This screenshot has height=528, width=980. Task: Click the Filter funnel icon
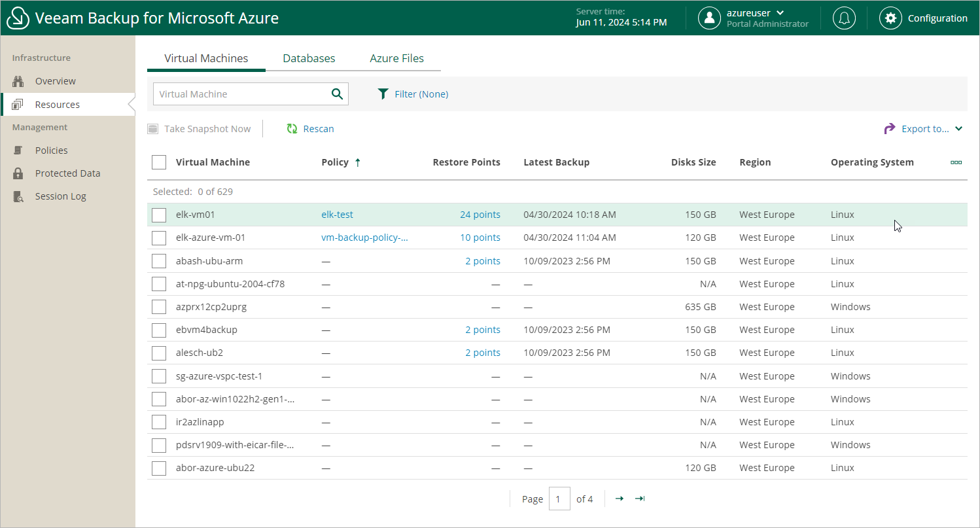tap(383, 94)
